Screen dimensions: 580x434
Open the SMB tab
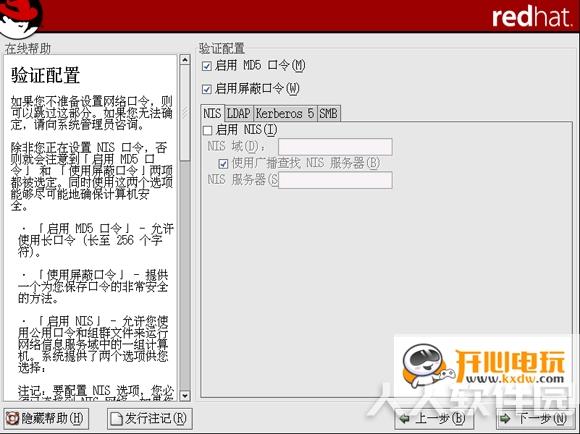[328, 114]
